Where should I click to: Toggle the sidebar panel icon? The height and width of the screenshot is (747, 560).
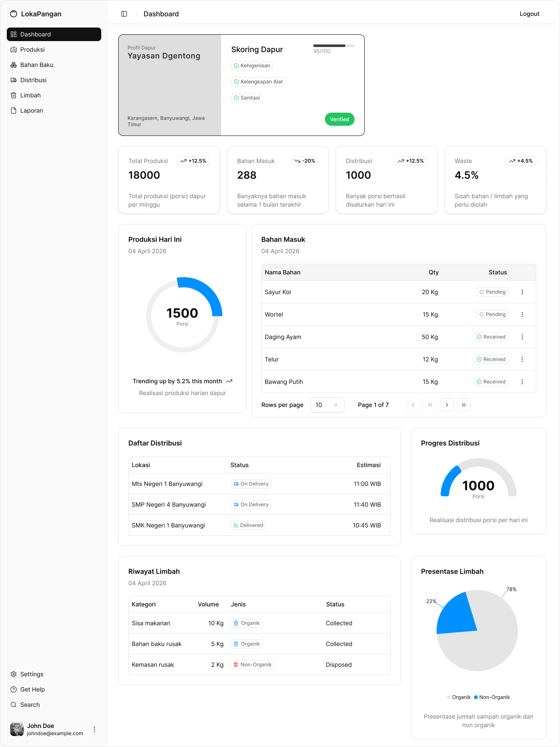pos(124,14)
